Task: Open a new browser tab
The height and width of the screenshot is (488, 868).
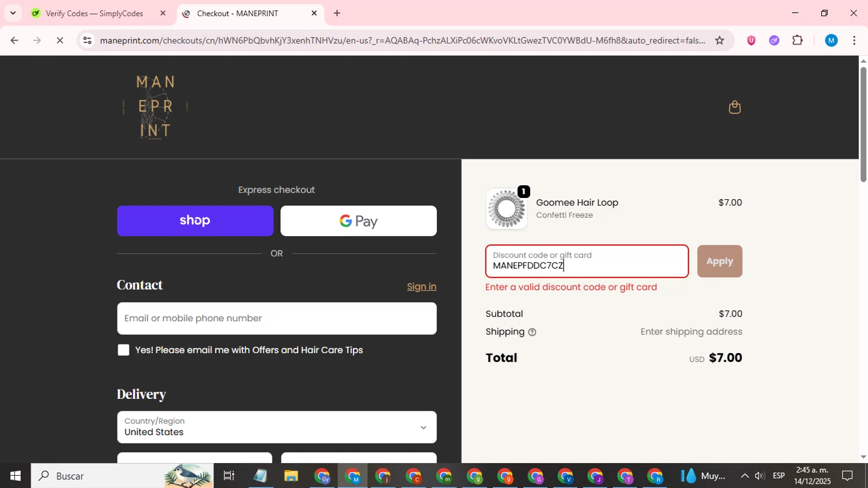Action: pyautogui.click(x=337, y=13)
